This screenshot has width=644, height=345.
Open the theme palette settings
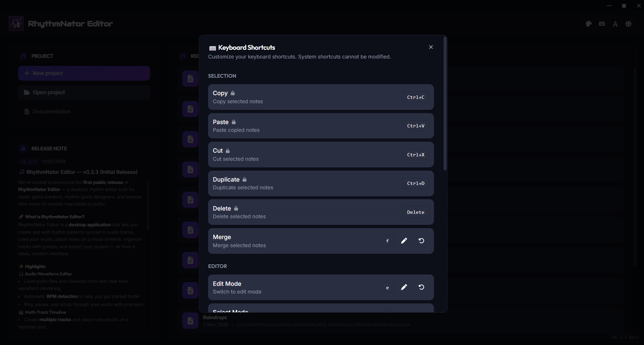pos(588,24)
